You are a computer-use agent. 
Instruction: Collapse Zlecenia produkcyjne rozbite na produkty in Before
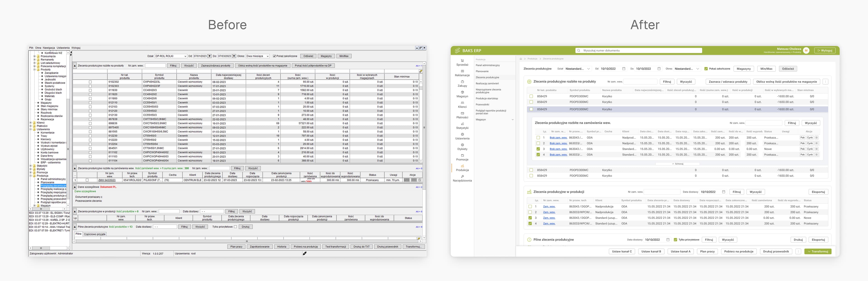(x=75, y=66)
